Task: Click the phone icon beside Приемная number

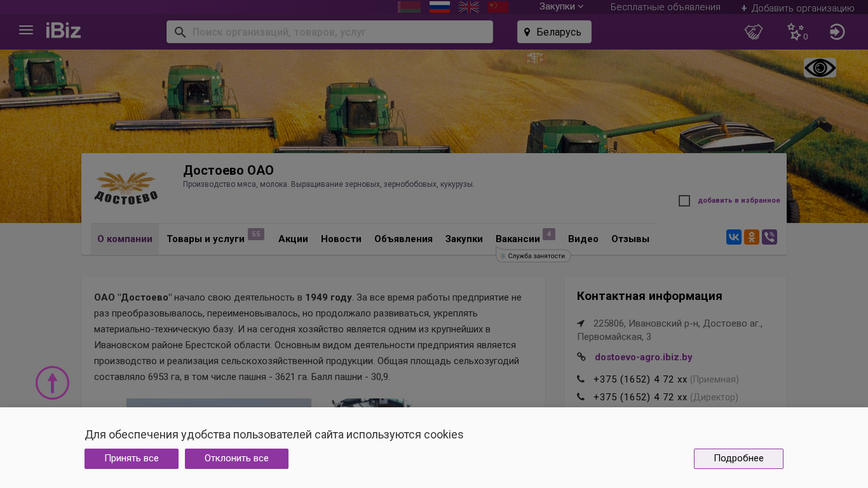Action: 581,379
